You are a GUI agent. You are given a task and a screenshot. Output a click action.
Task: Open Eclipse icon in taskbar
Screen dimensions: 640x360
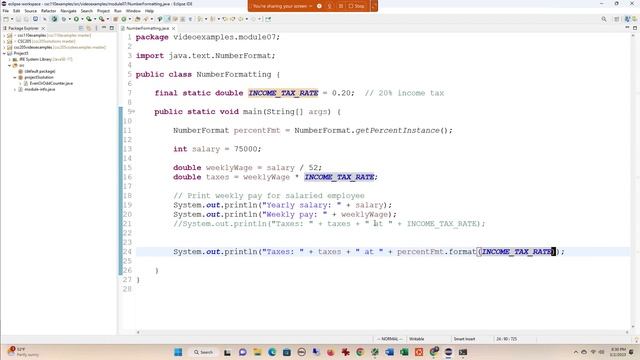tap(448, 352)
